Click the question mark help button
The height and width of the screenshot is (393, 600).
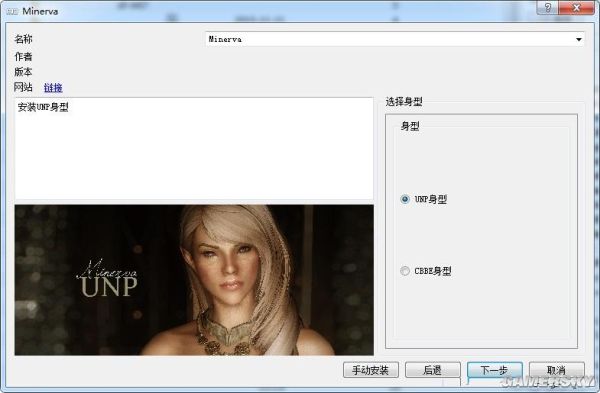pyautogui.click(x=548, y=7)
